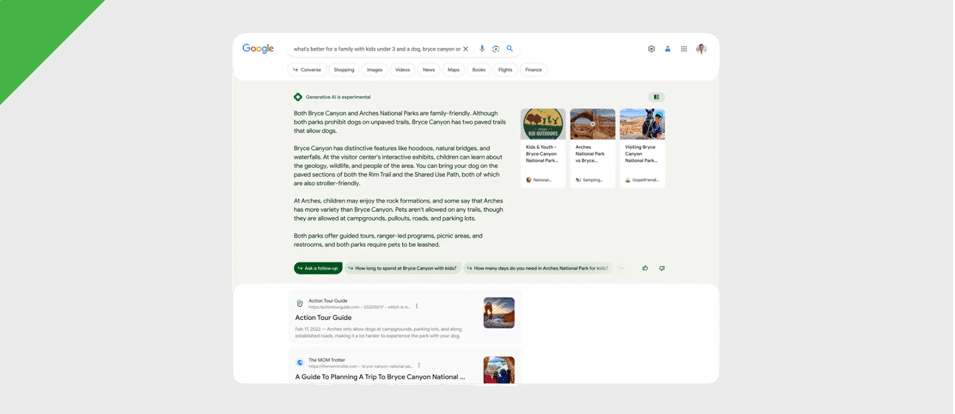Image resolution: width=955 pixels, height=414 pixels.
Task: Click the Action Tour Guide result thumbnail
Action: coord(499,312)
